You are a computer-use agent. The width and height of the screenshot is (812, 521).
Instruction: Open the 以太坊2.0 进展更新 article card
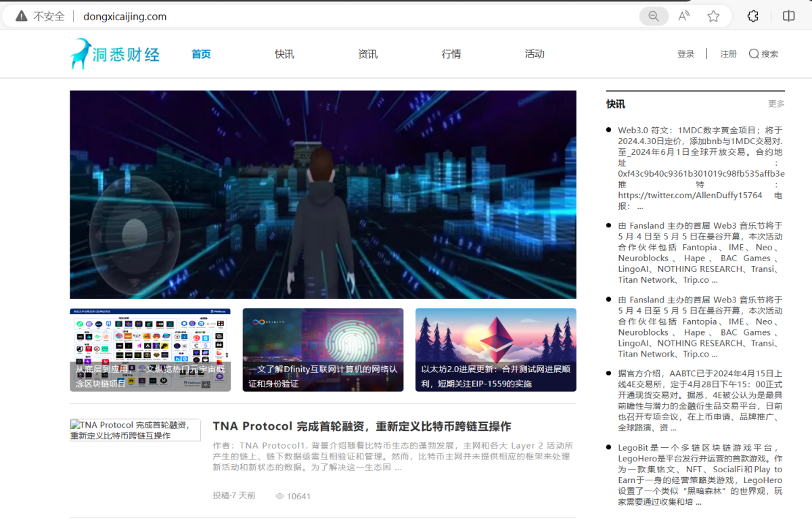coord(495,350)
